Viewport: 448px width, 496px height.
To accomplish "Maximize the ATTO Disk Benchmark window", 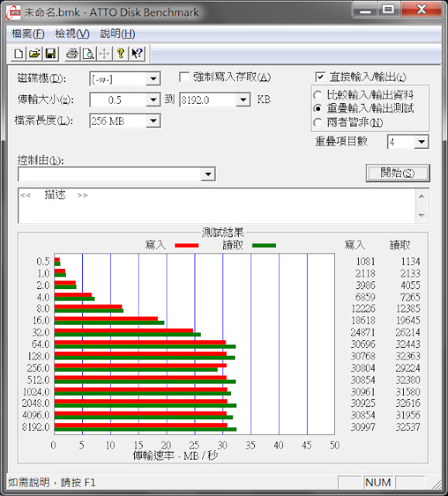I will coord(388,10).
